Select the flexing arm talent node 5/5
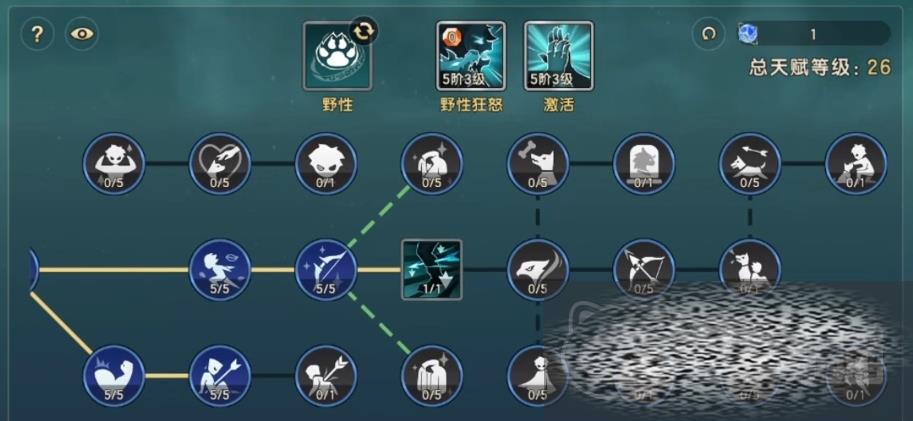 pyautogui.click(x=114, y=376)
